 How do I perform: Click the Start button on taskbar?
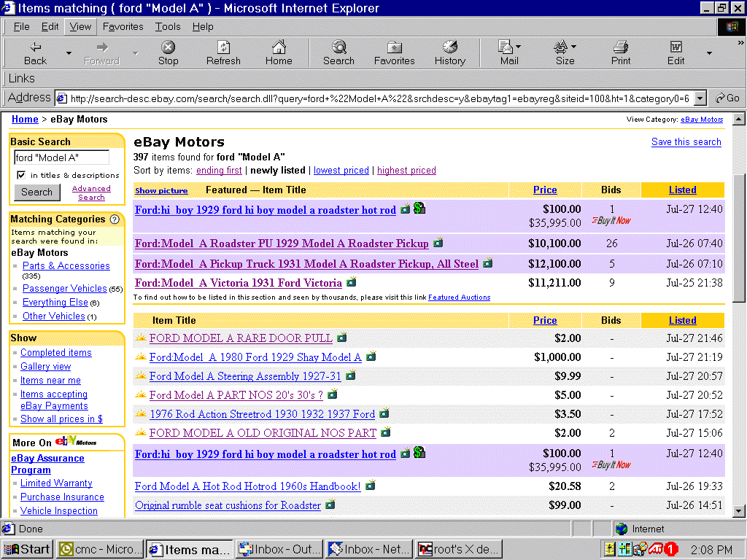[26, 550]
